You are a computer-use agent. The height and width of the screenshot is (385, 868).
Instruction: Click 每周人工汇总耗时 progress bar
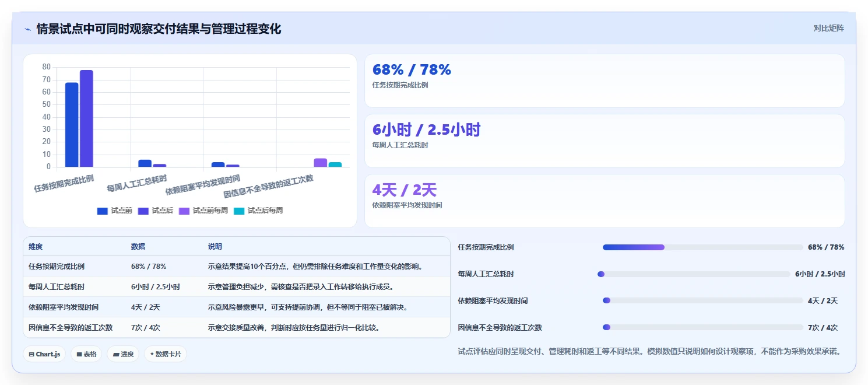click(694, 274)
